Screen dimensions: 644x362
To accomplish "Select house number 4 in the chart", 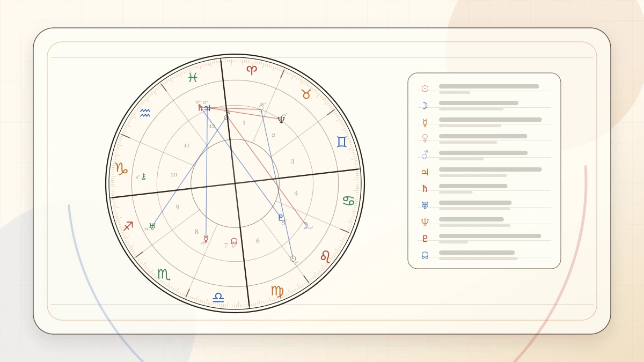I will (296, 194).
